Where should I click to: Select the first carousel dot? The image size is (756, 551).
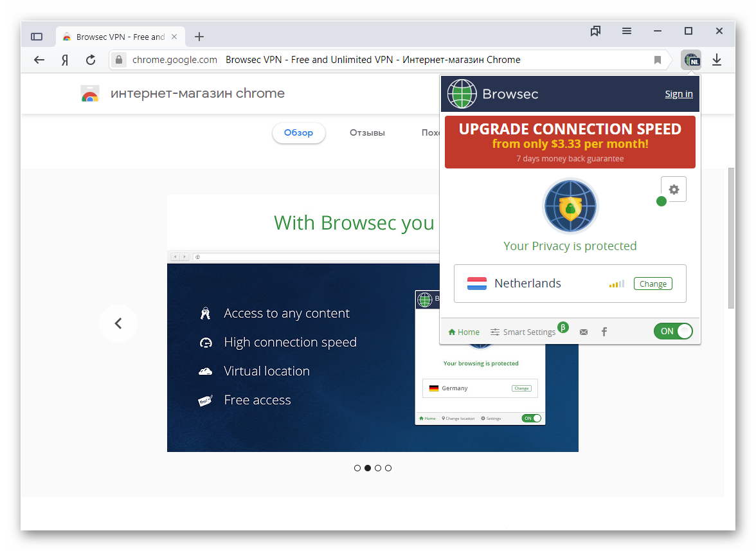(357, 468)
